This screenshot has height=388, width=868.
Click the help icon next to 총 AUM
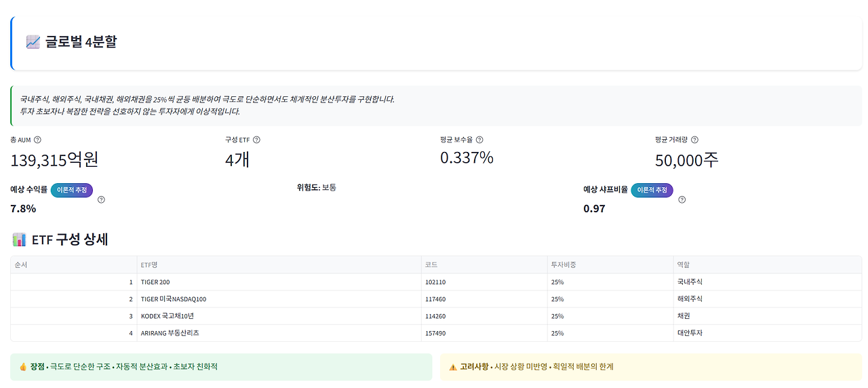[x=37, y=140]
